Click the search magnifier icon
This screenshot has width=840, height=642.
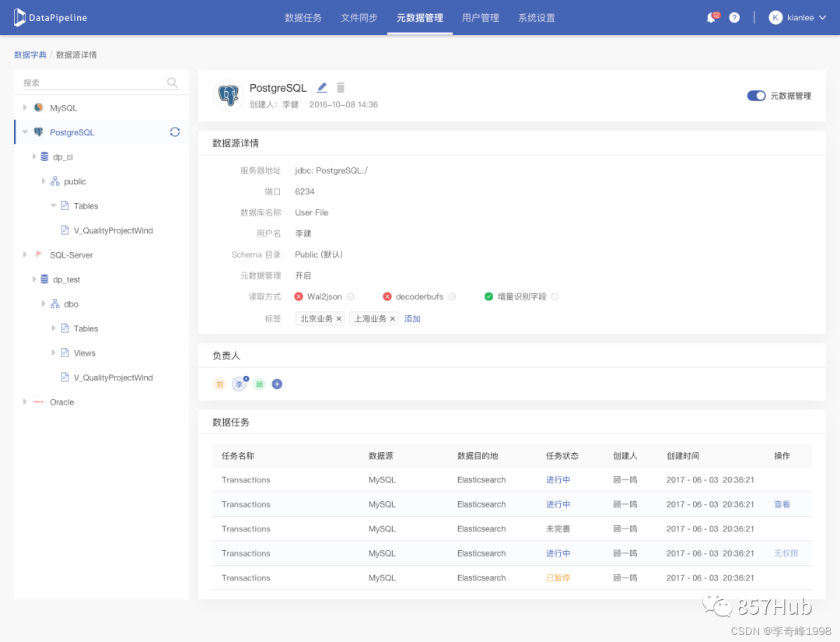[x=172, y=82]
